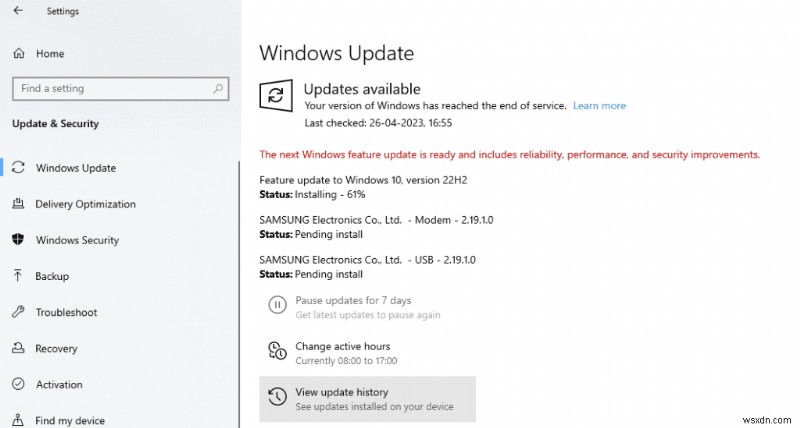Follow the Learn more link
The width and height of the screenshot is (800, 428).
599,106
